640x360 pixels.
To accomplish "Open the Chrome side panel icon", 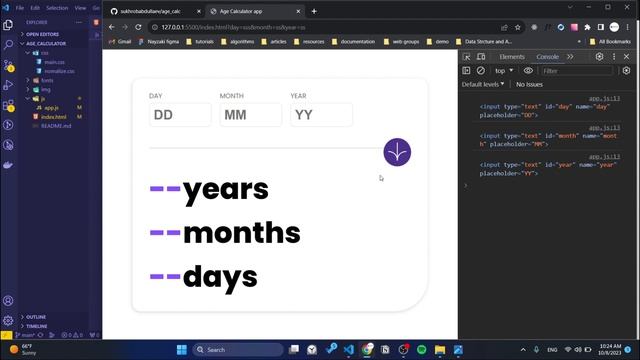I will 601,27.
